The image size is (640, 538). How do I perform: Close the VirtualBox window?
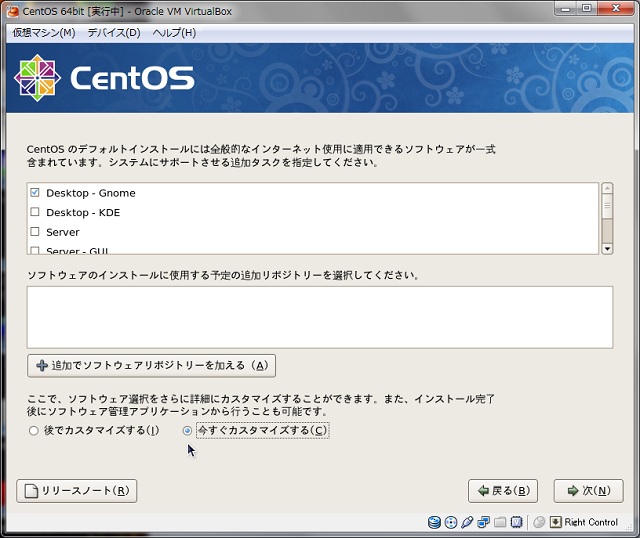(616, 9)
